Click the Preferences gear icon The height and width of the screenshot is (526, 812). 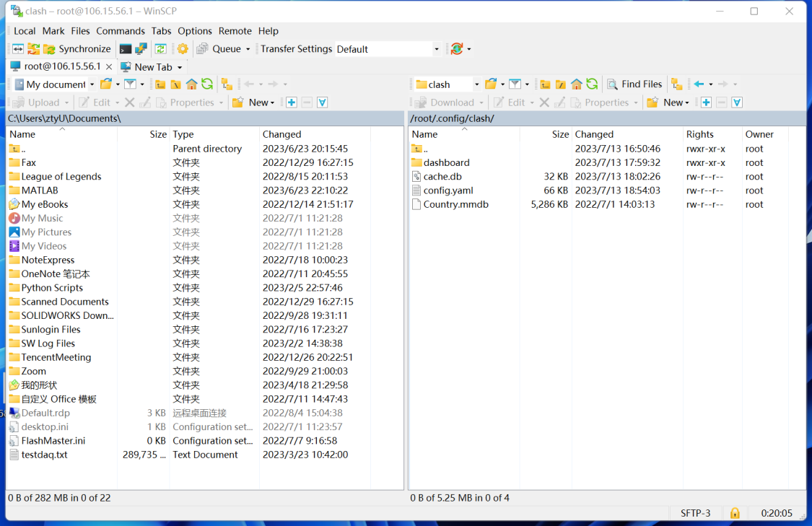click(x=183, y=48)
